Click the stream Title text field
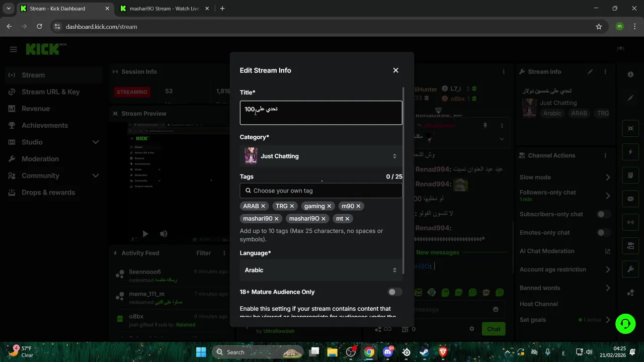 tap(321, 113)
